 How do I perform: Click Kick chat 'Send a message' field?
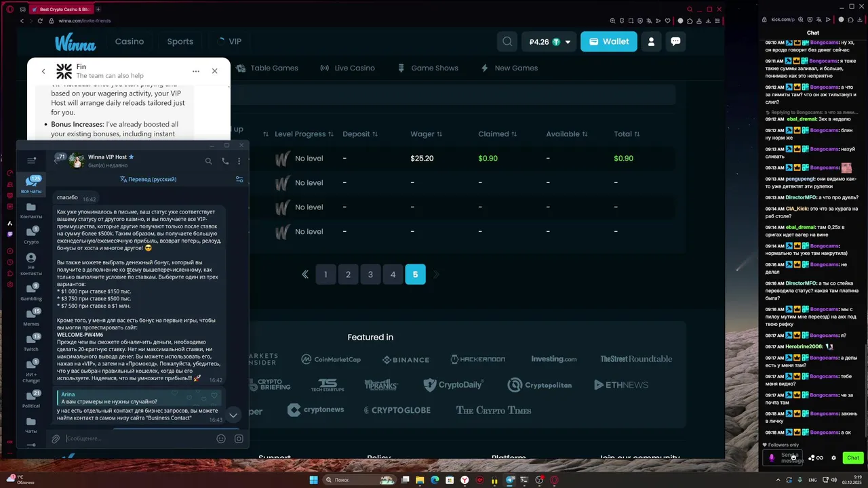coord(783,458)
